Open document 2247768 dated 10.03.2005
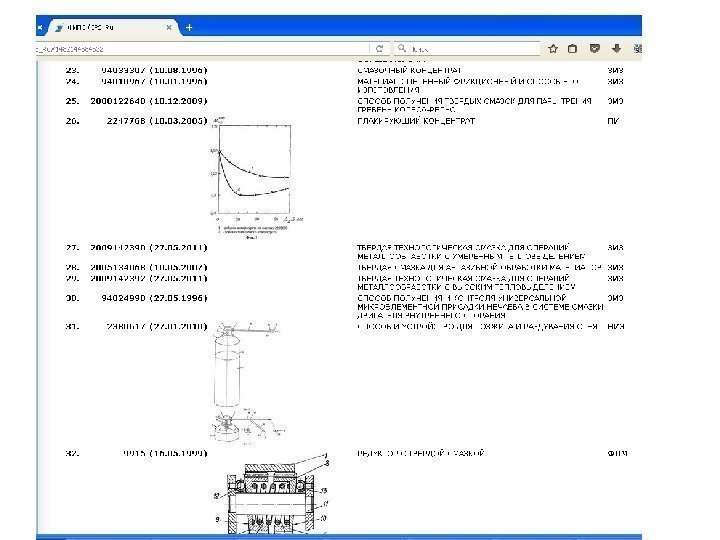Image resolution: width=720 pixels, height=540 pixels. pos(157,121)
